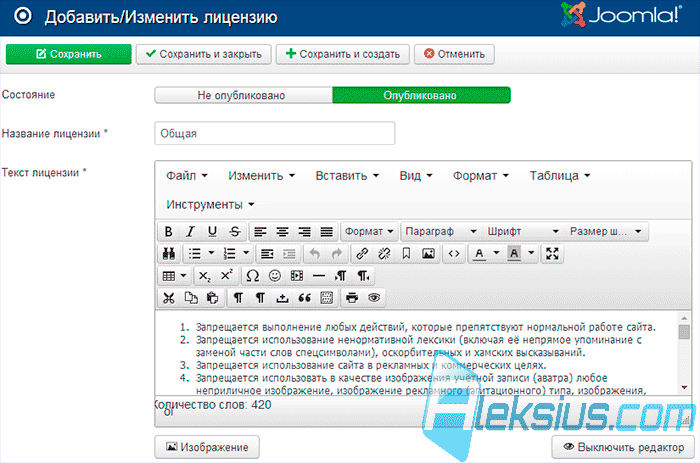This screenshot has width=700, height=463.
Task: Open Формат toolbar dropdown
Action: coord(369,231)
